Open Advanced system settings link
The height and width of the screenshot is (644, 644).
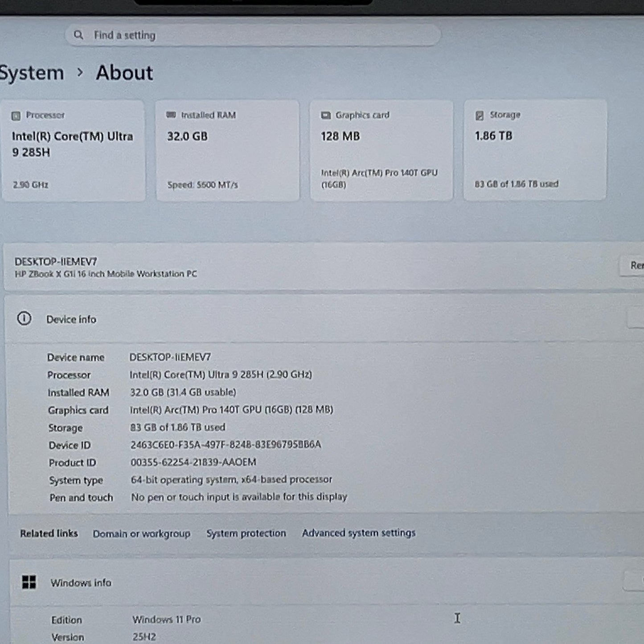coord(359,533)
